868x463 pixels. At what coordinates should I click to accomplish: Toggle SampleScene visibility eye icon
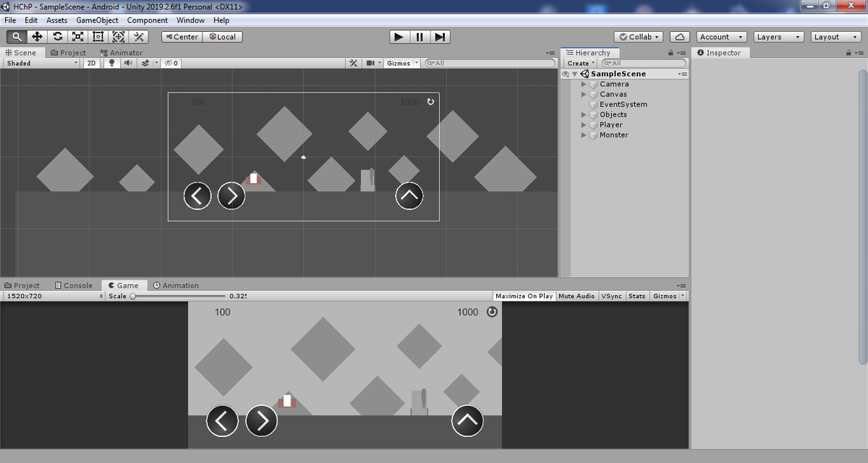tap(566, 74)
